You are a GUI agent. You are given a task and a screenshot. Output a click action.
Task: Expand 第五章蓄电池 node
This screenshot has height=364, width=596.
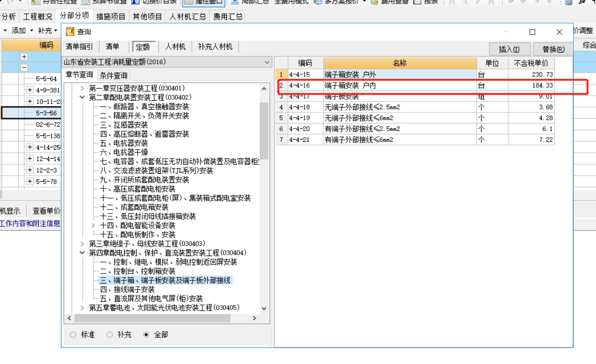[82, 308]
